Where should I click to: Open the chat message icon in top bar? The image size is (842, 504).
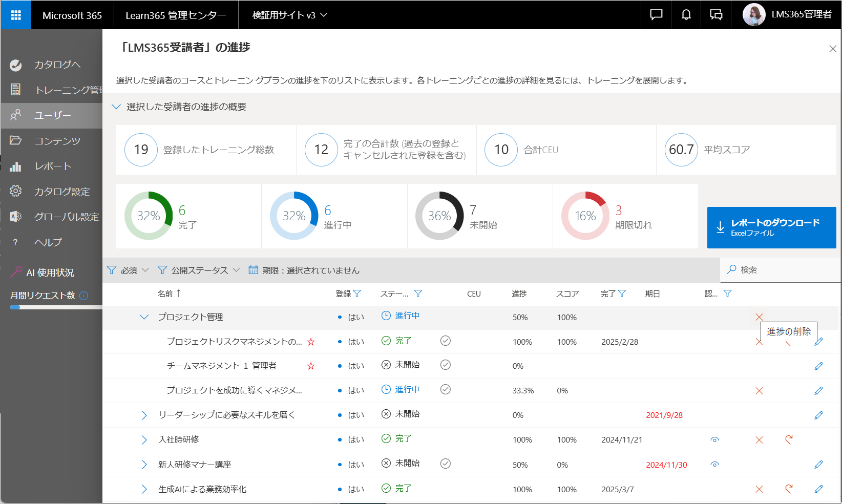pos(656,15)
